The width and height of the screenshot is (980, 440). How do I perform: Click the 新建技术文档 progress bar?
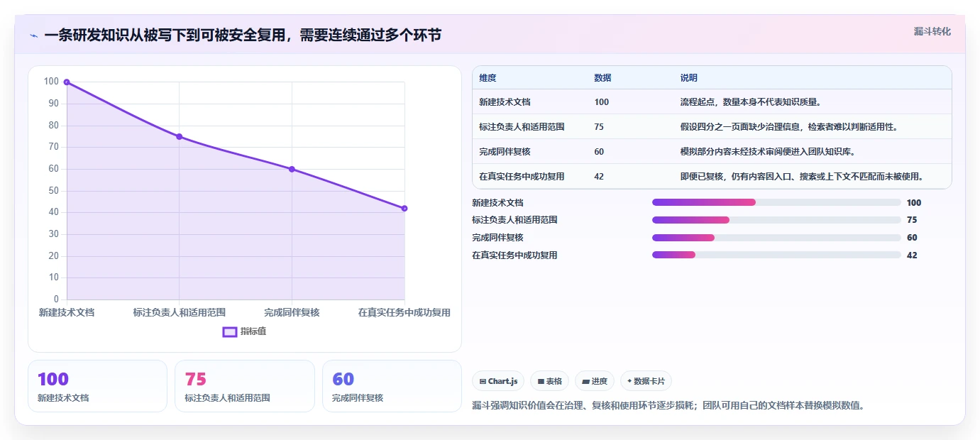tap(776, 202)
